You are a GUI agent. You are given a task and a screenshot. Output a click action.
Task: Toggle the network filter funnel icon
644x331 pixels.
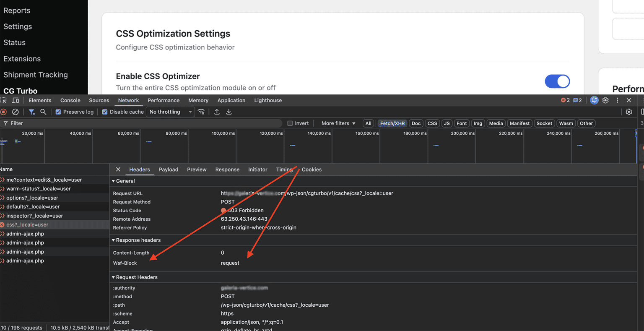coord(31,112)
